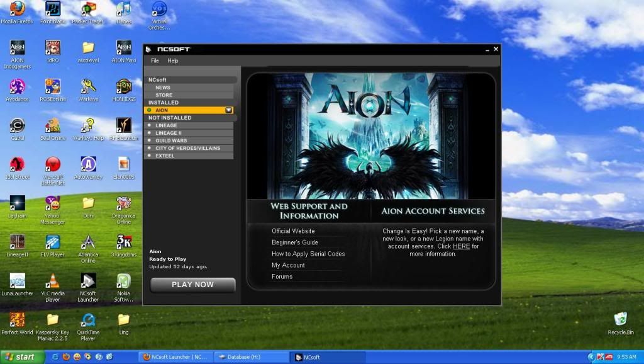Select the NEWS entry under NCsoft
Image resolution: width=644 pixels, height=364 pixels.
190,88
